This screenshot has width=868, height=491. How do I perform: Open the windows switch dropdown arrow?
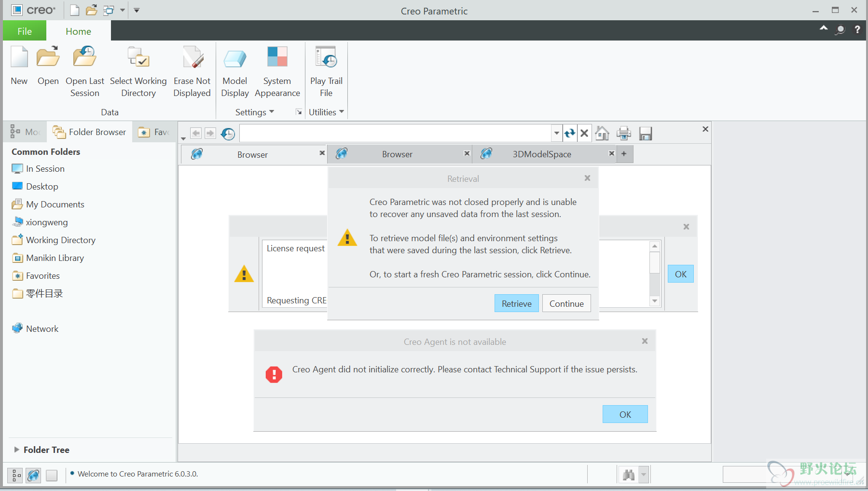(123, 10)
